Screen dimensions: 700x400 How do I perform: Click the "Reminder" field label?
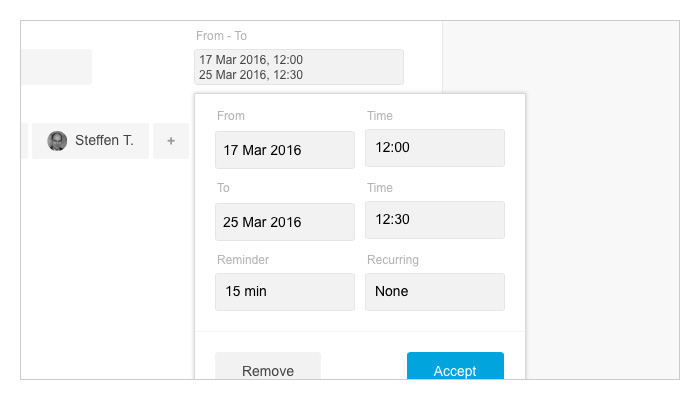click(243, 260)
